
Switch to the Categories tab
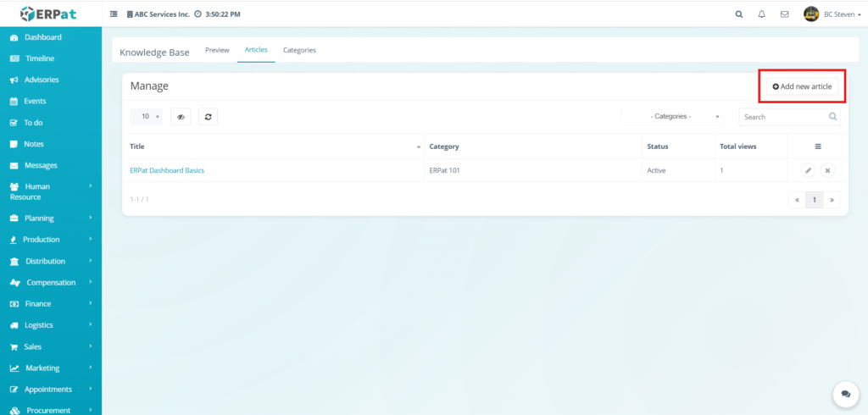coord(299,50)
